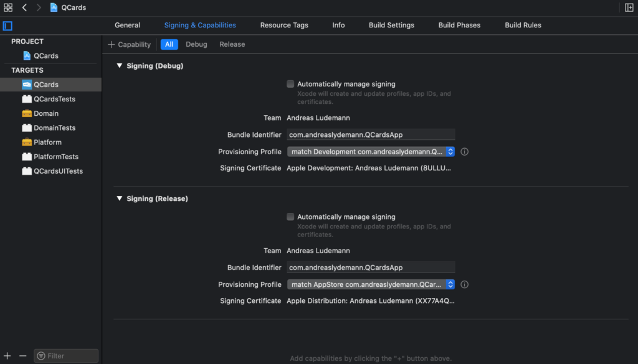Viewport: 638px width, 364px height.
Task: Collapse the Signing (Release) section
Action: tap(119, 198)
